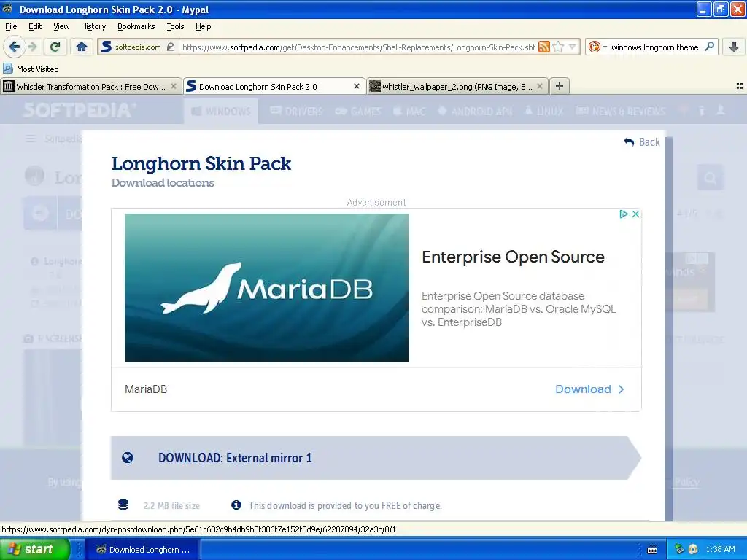The image size is (747, 560).
Task: Click the file size database icon
Action: [123, 505]
